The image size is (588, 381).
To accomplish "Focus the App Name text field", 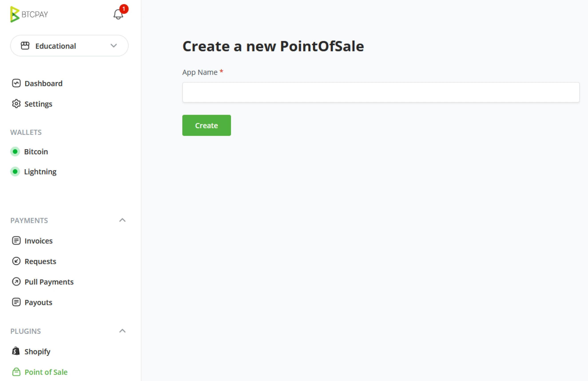I will tap(380, 92).
